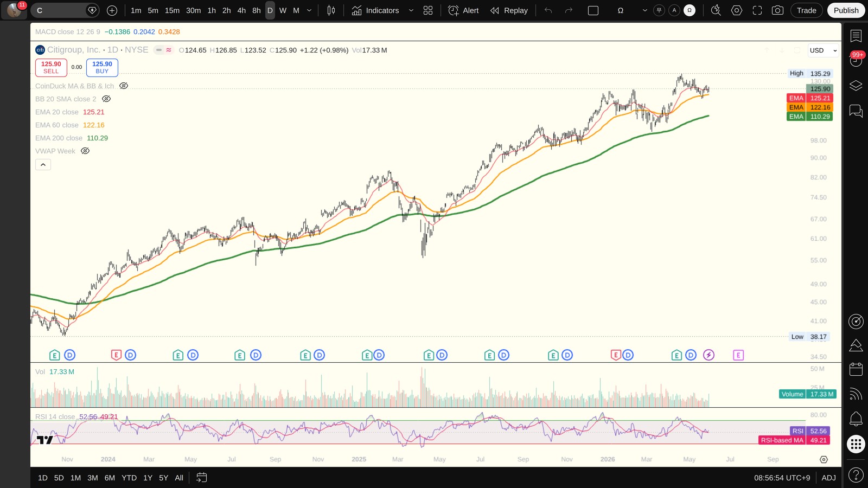This screenshot has height=488, width=868.
Task: Open the layout templates grid icon
Action: (428, 10)
